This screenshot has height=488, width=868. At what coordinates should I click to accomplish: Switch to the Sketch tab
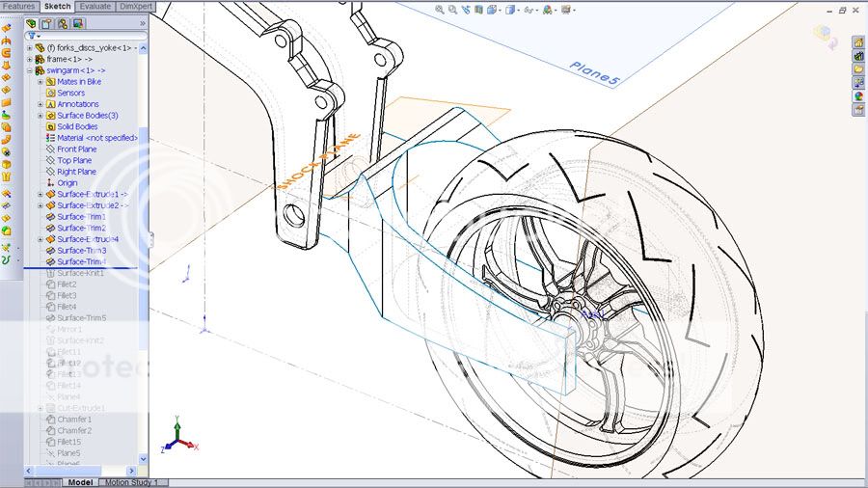58,6
